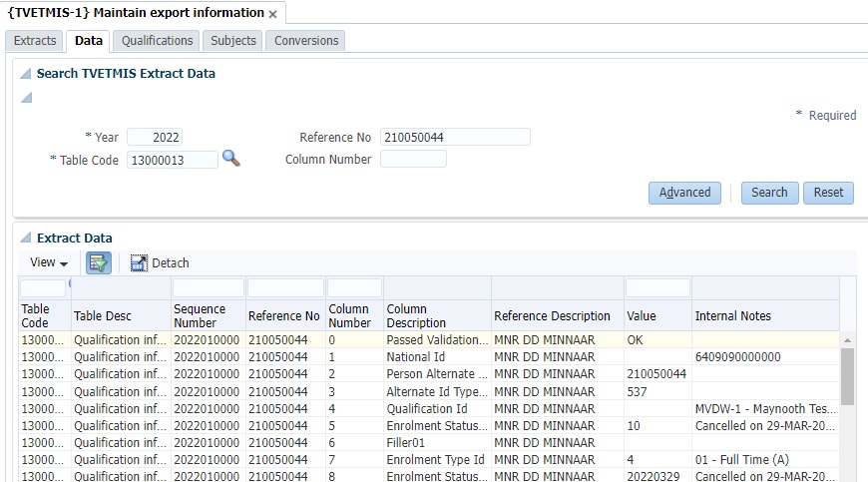Open the Qualifications tab

157,41
